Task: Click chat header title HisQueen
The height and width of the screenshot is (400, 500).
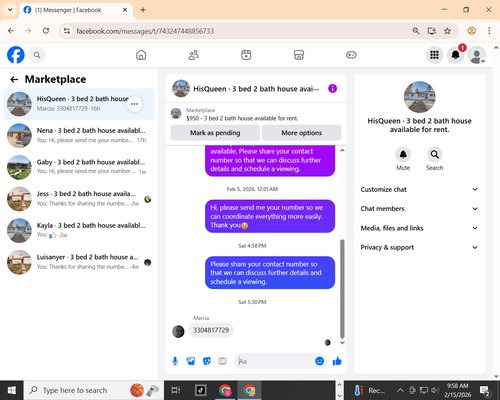Action: click(x=256, y=89)
